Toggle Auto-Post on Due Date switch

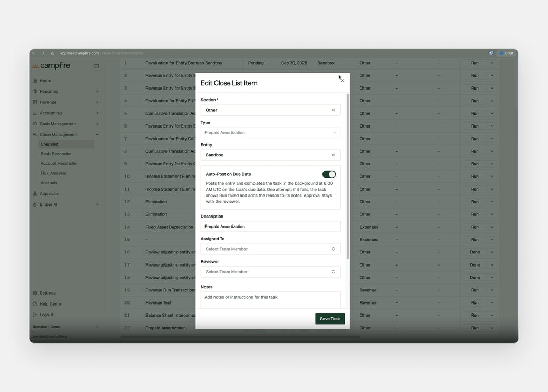tap(329, 174)
